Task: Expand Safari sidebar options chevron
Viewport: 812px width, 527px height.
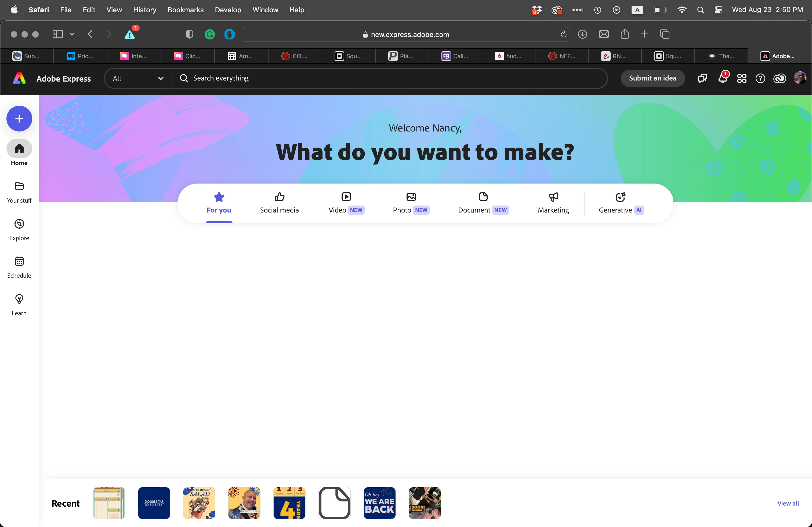Action: (x=72, y=34)
